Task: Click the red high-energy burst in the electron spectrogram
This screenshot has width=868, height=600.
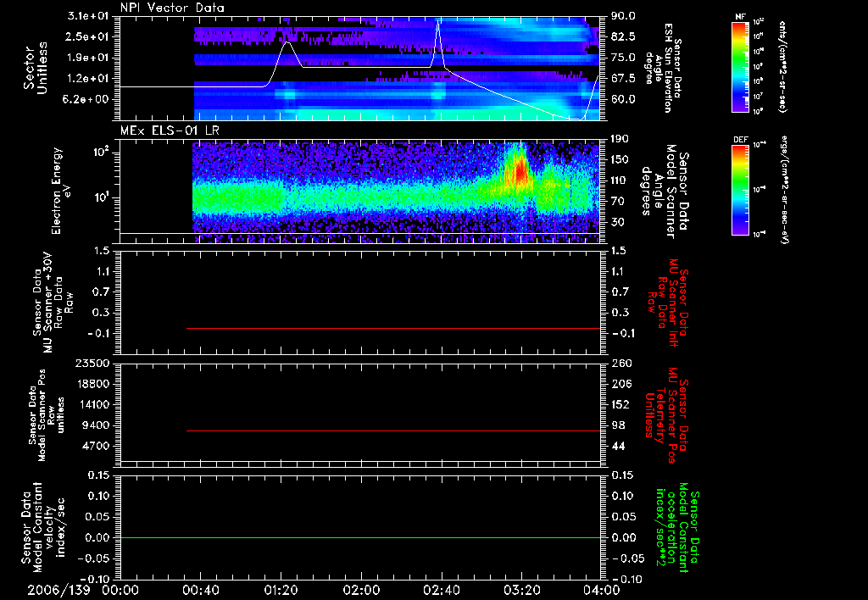Action: coord(520,169)
